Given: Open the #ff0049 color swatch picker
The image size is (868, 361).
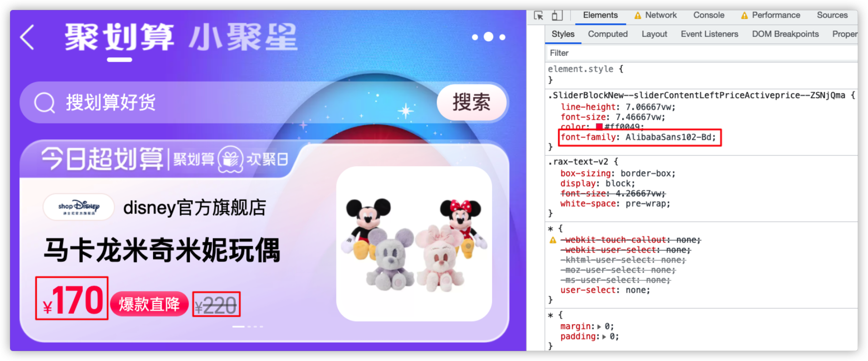Looking at the screenshot, I should (599, 127).
